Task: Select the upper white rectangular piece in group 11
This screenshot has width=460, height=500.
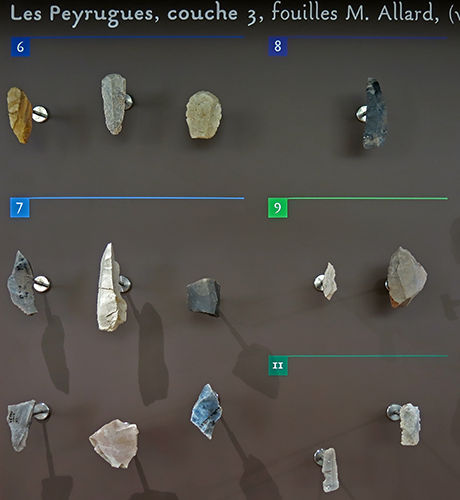Action: click(x=410, y=424)
